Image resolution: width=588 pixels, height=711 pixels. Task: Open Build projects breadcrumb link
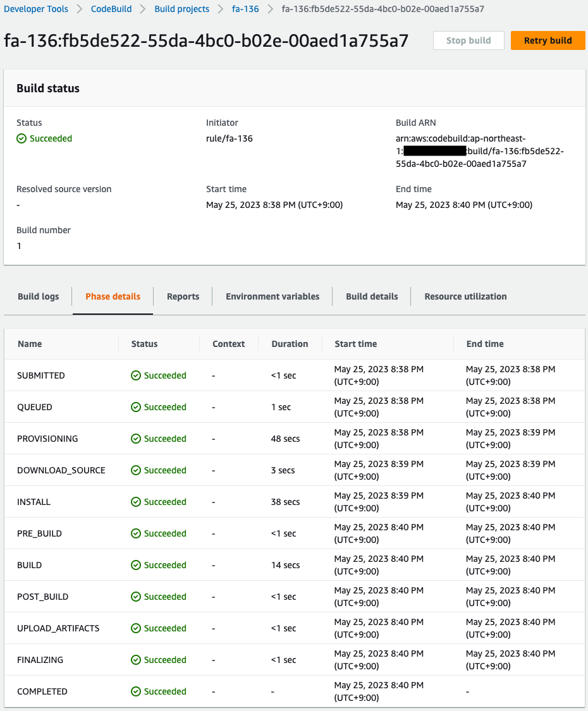[182, 9]
